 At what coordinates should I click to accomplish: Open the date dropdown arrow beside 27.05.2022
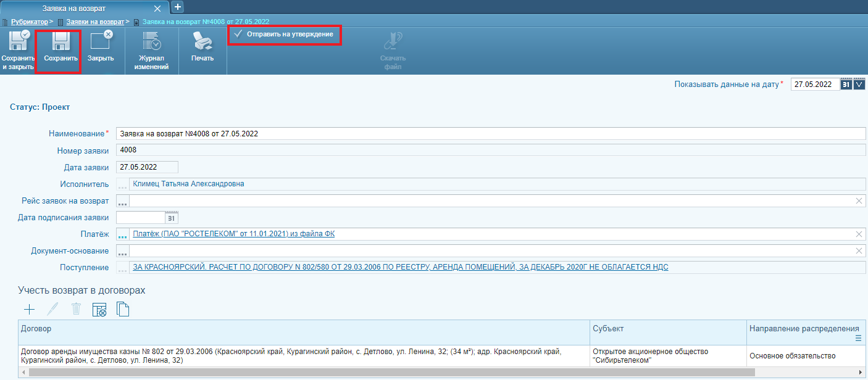(x=859, y=85)
